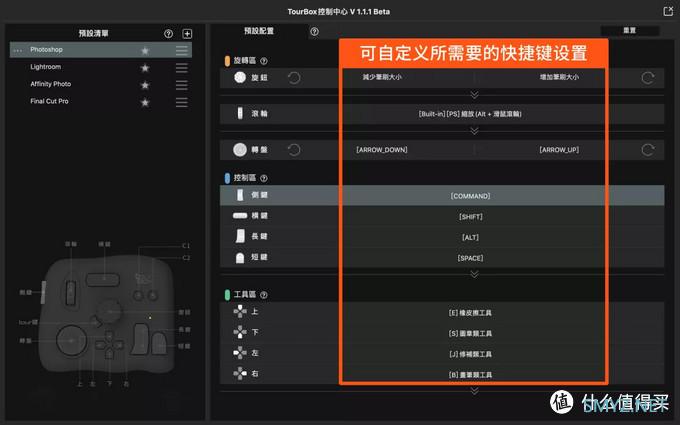Toggle favorite star for Affinity Photo preset
This screenshot has height=425, width=680.
pos(145,85)
